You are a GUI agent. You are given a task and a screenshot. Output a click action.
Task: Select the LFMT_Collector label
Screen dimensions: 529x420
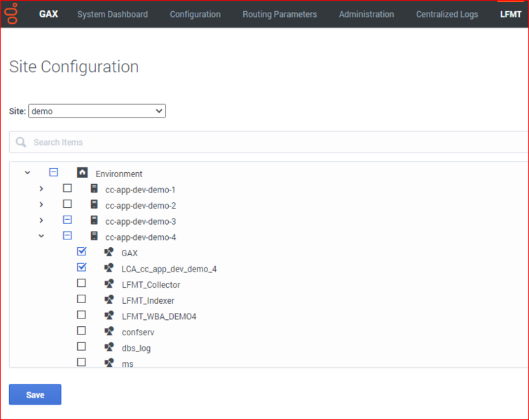[x=151, y=285]
